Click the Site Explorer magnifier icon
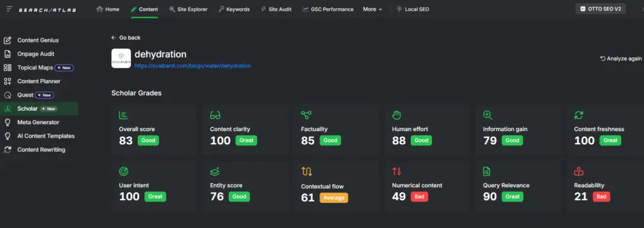Image resolution: width=644 pixels, height=228 pixels. click(172, 9)
